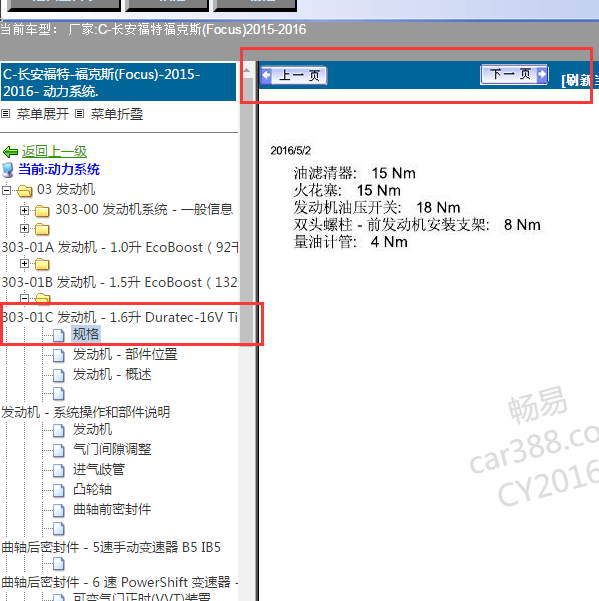Click the 刷新 refresh link
The image size is (599, 601).
[x=579, y=80]
